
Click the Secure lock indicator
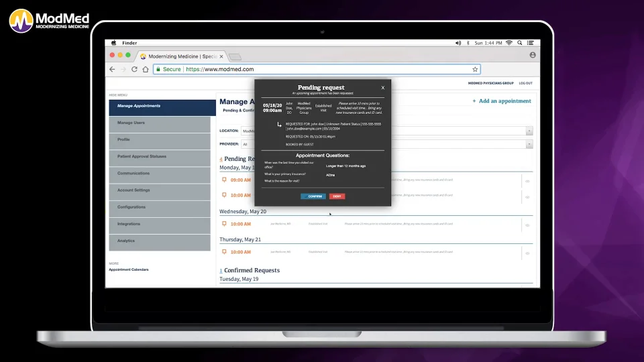(x=168, y=69)
